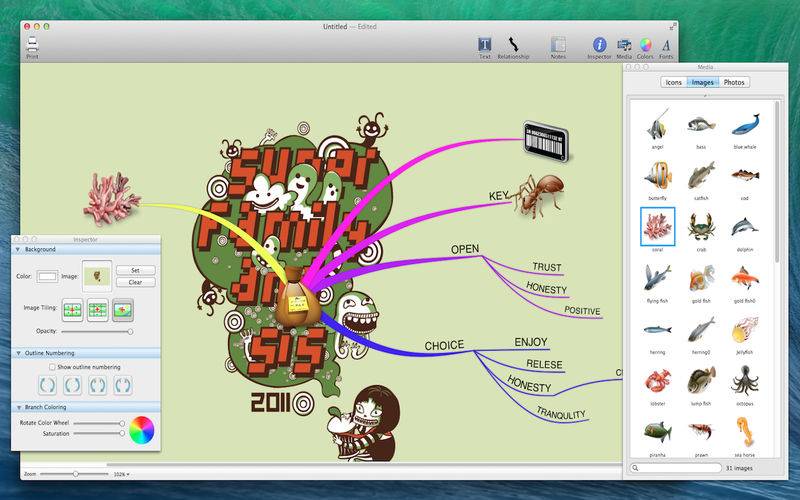The image size is (800, 500).
Task: Select the TRUST sub-branch label
Action: tap(547, 267)
